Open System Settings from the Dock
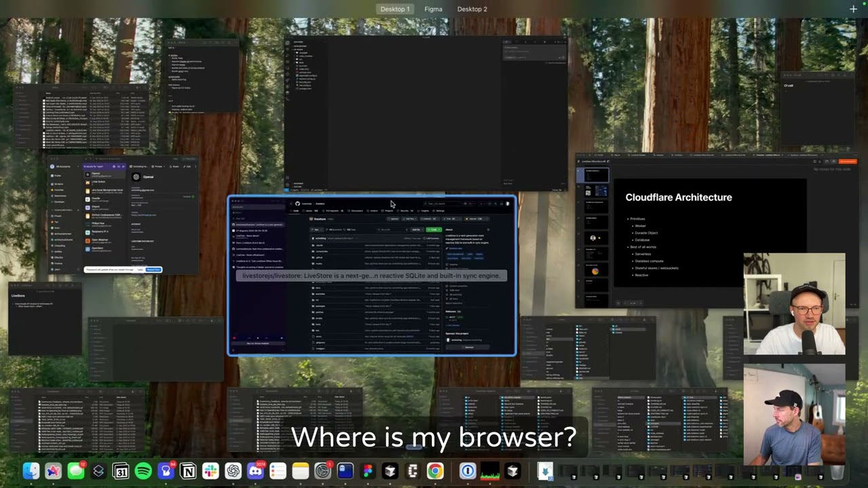Viewport: 868px width, 488px height. click(323, 471)
